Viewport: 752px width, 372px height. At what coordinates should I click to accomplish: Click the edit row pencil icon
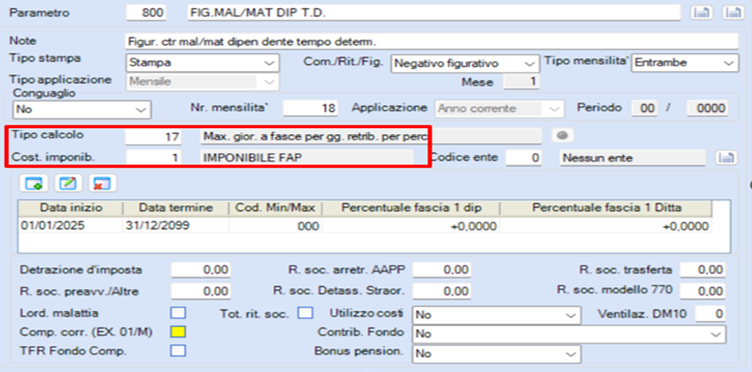pyautogui.click(x=68, y=183)
